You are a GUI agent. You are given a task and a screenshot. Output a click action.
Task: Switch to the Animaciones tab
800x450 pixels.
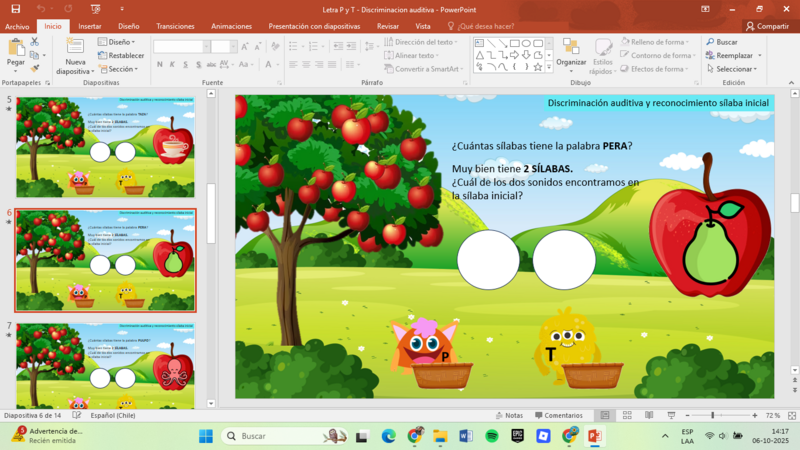click(232, 26)
